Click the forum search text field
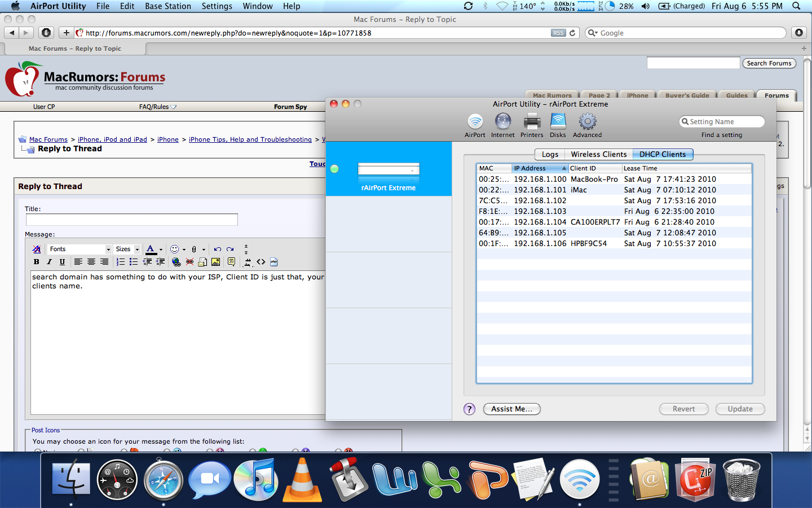Screen dimensions: 812x508 pos(693,63)
